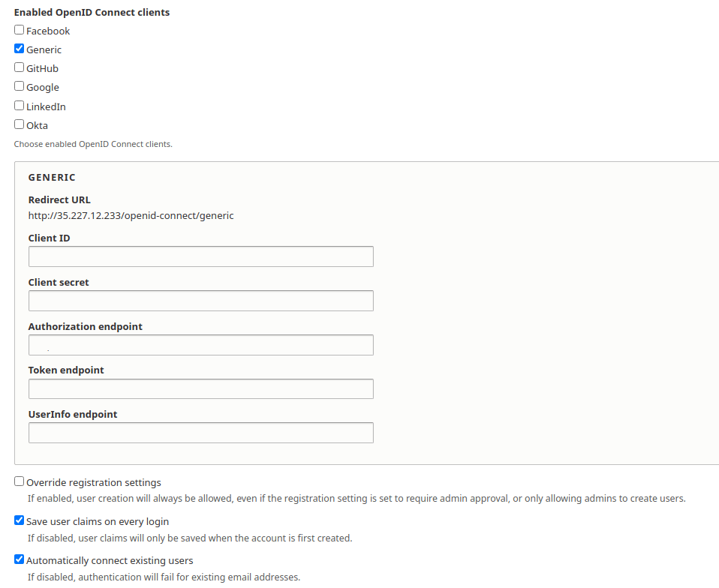The height and width of the screenshot is (588, 719).
Task: Enable the LinkedIn OpenID Connect client
Action: 19,105
